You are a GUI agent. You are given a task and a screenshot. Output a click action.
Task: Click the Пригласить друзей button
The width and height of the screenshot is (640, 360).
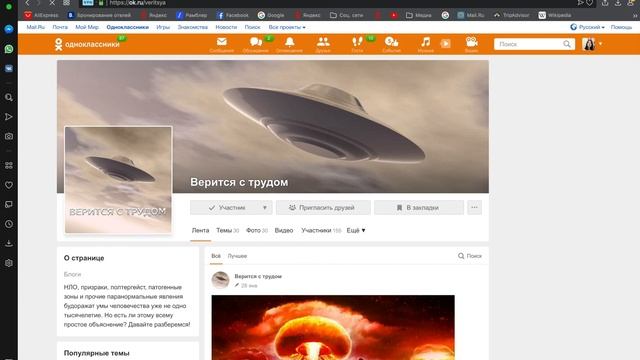tap(323, 207)
